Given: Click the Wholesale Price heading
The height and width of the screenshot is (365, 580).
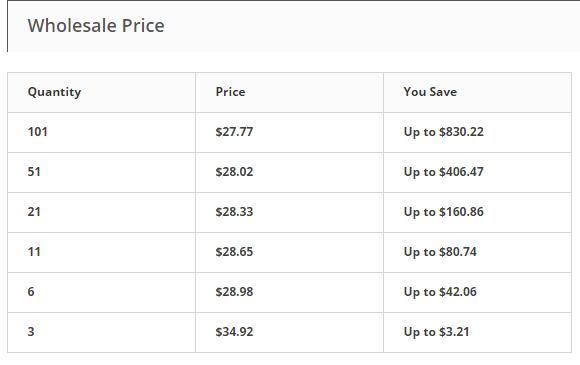Looking at the screenshot, I should (x=96, y=26).
